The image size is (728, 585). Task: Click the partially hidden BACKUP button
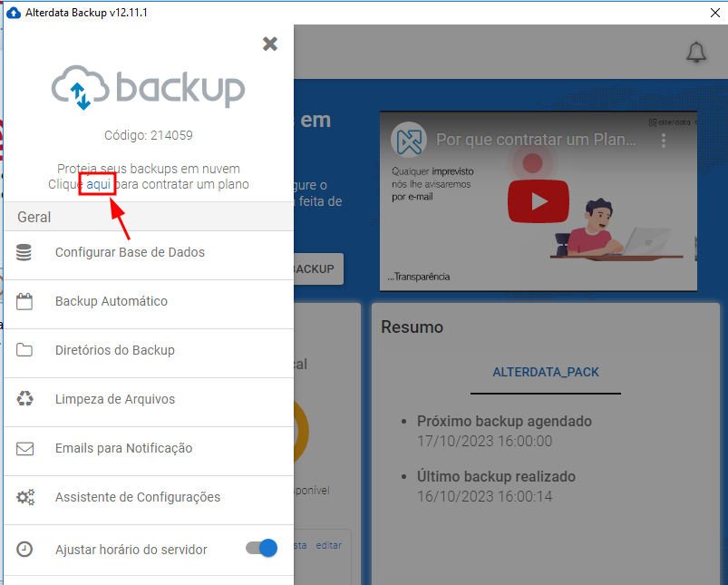pos(318,269)
